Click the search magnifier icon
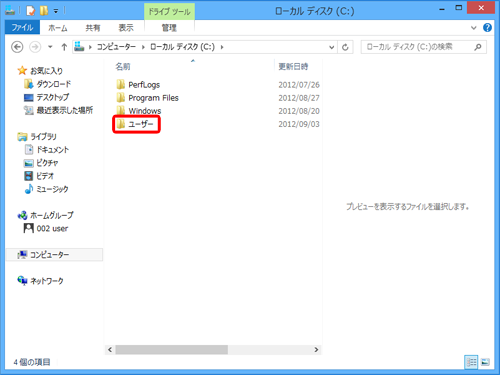500x375 pixels. 478,47
